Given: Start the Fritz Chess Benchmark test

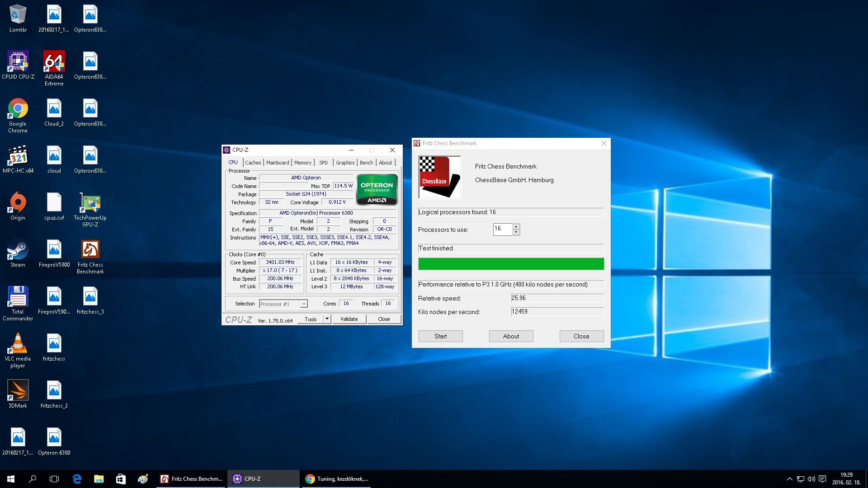Looking at the screenshot, I should click(x=440, y=336).
